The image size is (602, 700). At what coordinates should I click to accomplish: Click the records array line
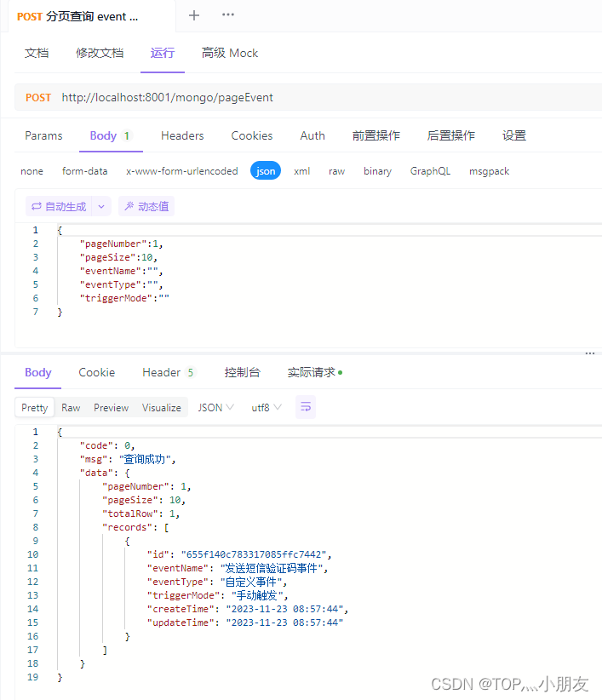pyautogui.click(x=135, y=527)
